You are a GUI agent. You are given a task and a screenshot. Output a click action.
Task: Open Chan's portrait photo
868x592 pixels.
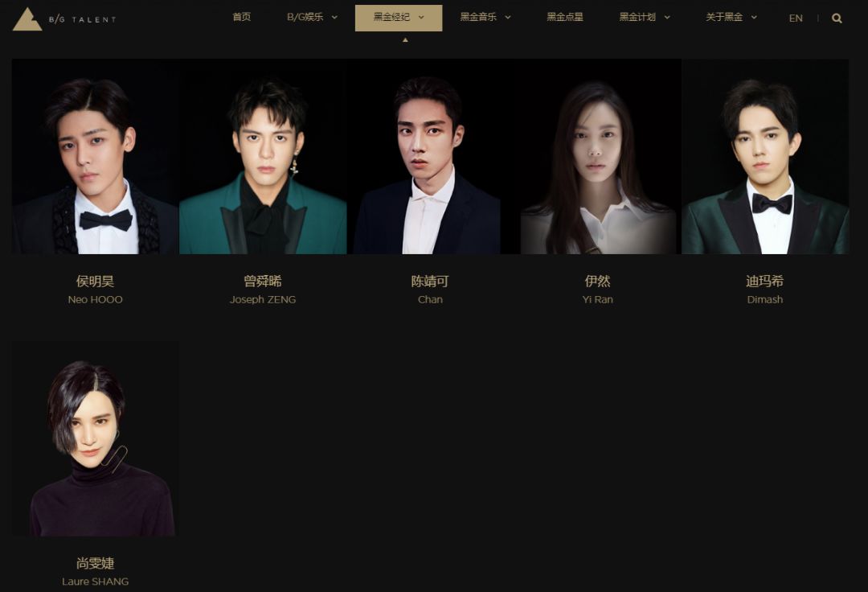click(x=430, y=157)
